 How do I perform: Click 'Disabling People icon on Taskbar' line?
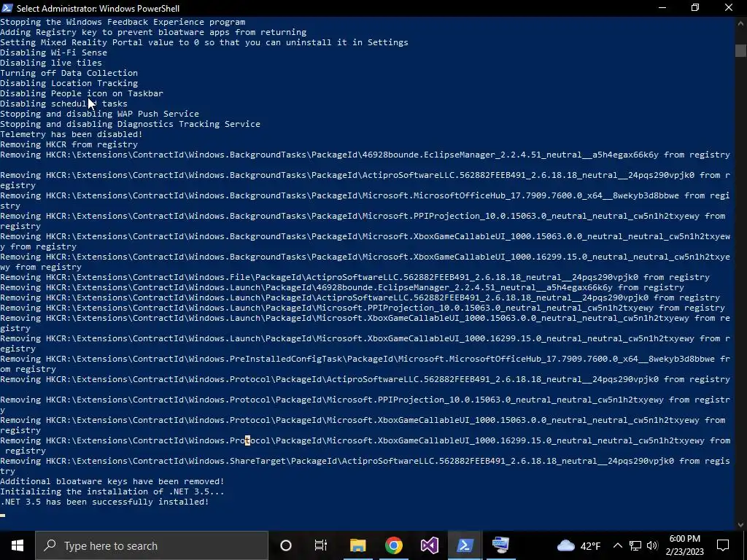click(82, 93)
